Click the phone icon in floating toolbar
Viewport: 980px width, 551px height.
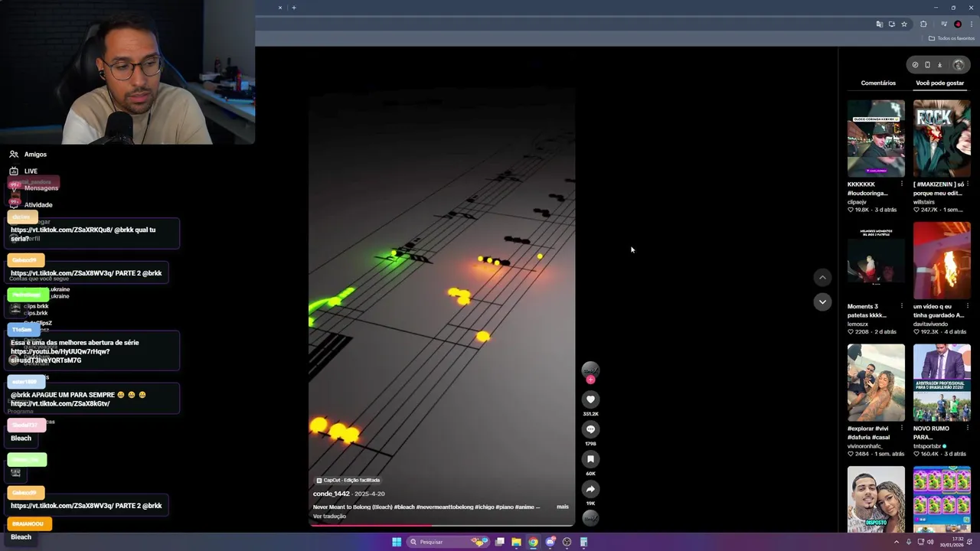tap(927, 65)
